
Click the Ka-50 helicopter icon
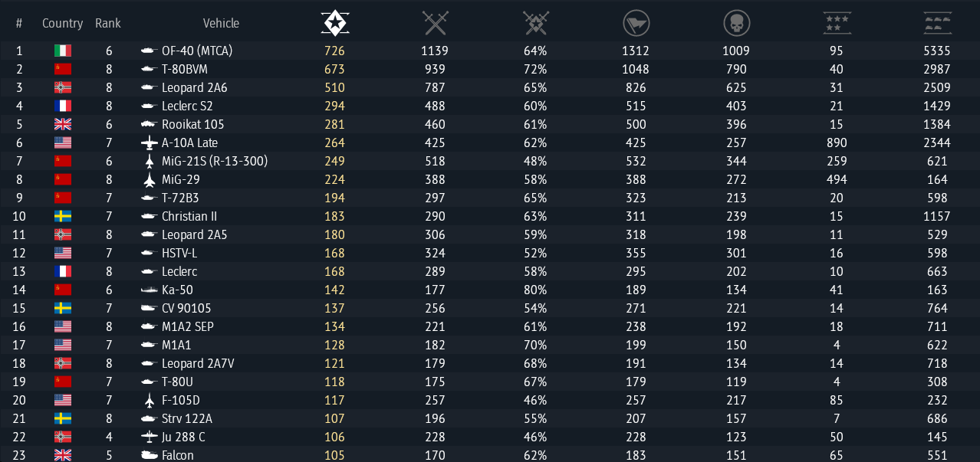149,290
